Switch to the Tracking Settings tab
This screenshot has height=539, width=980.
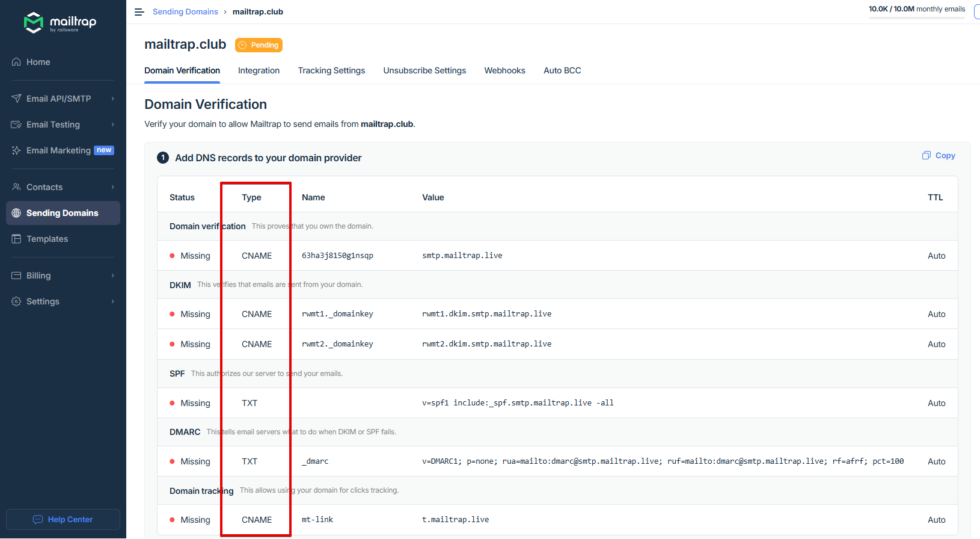[331, 70]
